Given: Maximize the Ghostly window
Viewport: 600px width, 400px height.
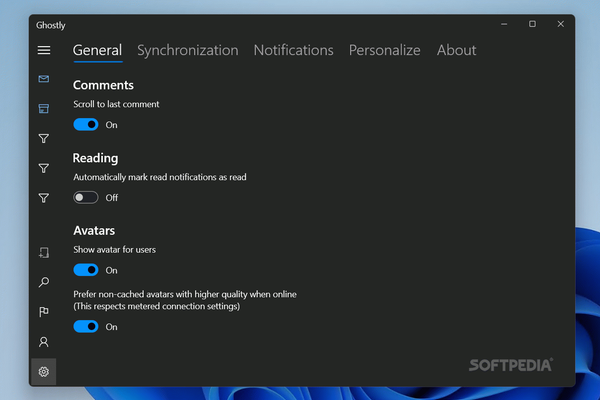Looking at the screenshot, I should coord(532,24).
